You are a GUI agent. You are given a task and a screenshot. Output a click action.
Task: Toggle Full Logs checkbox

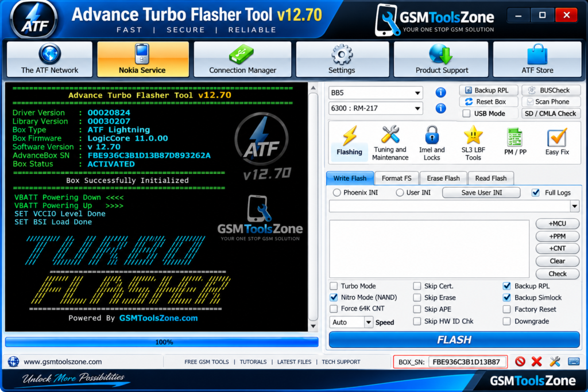pyautogui.click(x=536, y=193)
